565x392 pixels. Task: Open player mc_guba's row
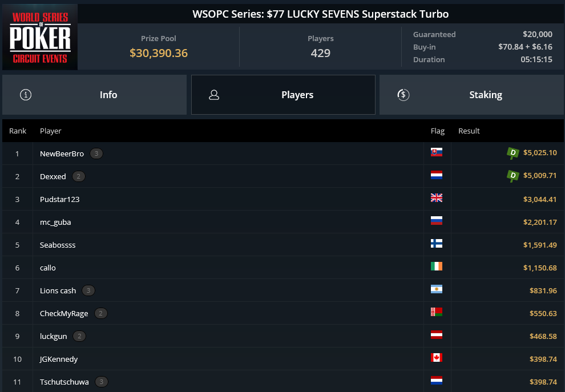[283, 222]
